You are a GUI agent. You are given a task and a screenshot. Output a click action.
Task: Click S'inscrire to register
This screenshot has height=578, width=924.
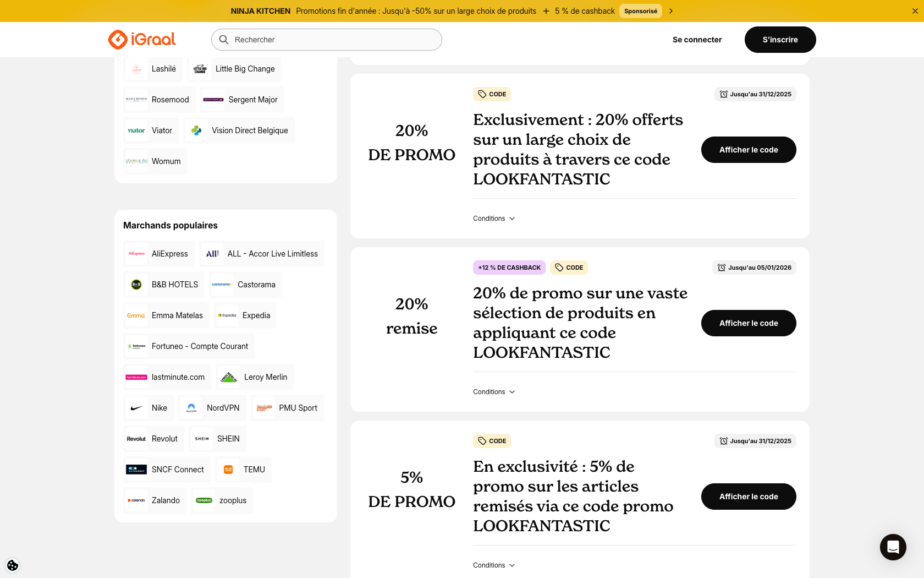click(x=780, y=39)
